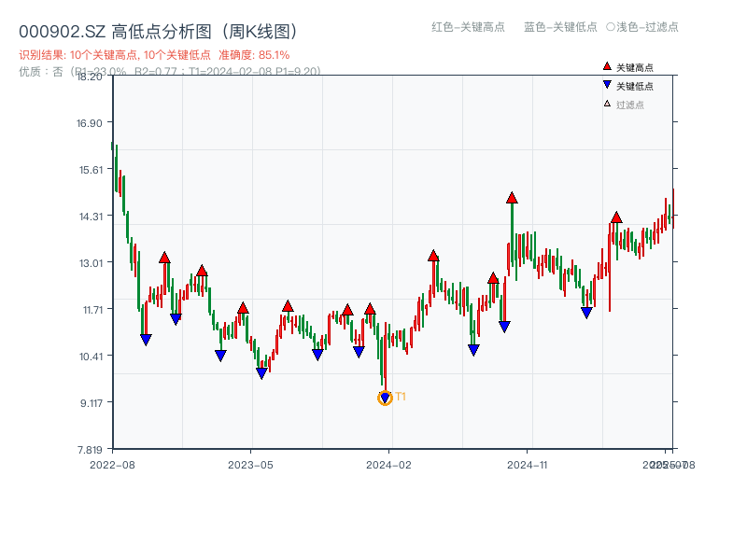The height and width of the screenshot is (560, 747).
Task: Click the 红色-关键高点 header label
Action: point(468,27)
